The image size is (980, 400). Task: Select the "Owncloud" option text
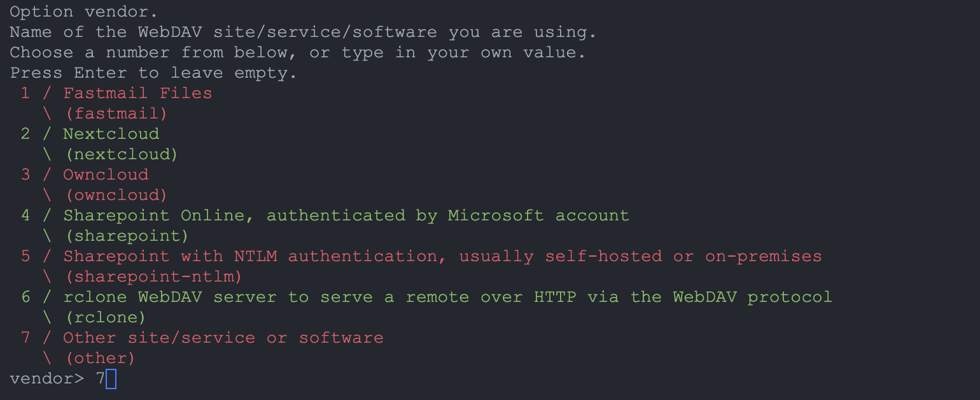[x=106, y=175]
